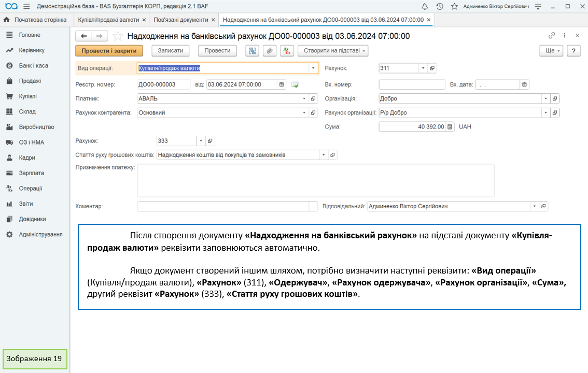Viewport: 588px width, 373px height.
Task: Click the Сума field 40 392,00
Action: [x=412, y=127]
